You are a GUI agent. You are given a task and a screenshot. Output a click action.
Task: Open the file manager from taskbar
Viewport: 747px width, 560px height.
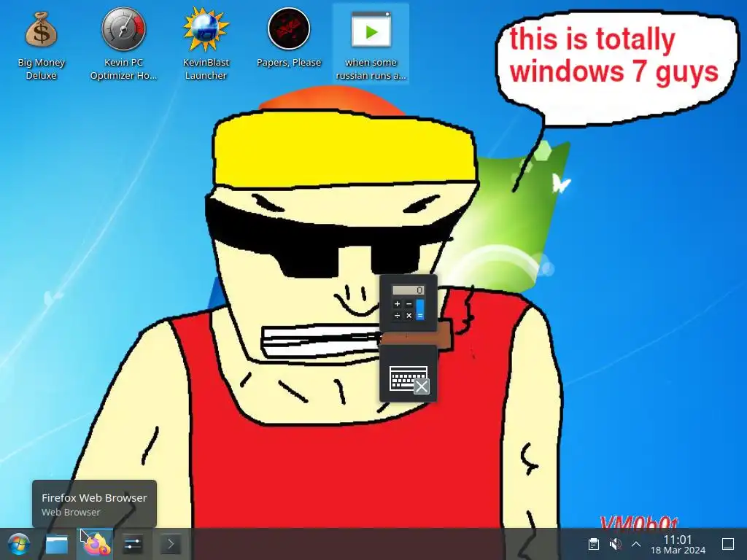click(57, 544)
